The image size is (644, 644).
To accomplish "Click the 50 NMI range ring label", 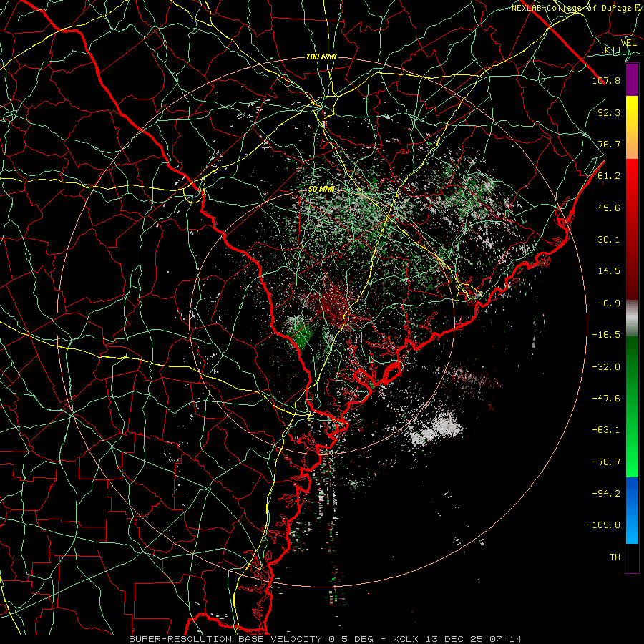I will tap(321, 190).
